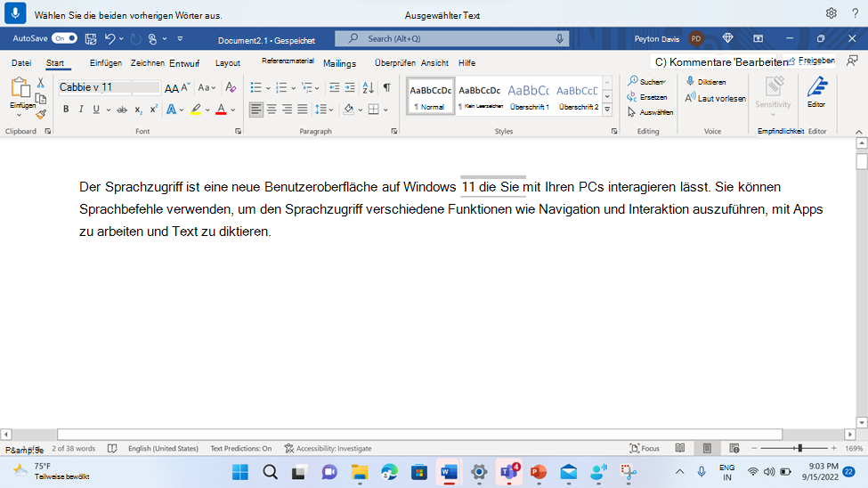The height and width of the screenshot is (488, 868).
Task: Open the Undo history dropdown
Action: [x=121, y=39]
